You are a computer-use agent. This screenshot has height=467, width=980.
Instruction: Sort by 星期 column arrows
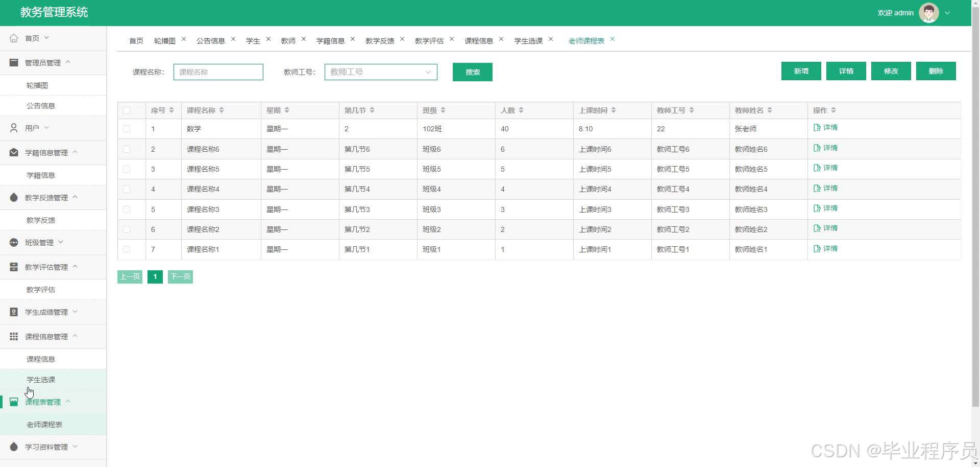tap(287, 110)
